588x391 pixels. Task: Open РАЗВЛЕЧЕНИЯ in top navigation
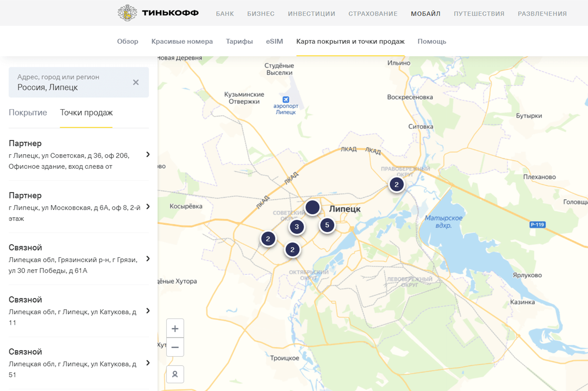[x=542, y=14]
